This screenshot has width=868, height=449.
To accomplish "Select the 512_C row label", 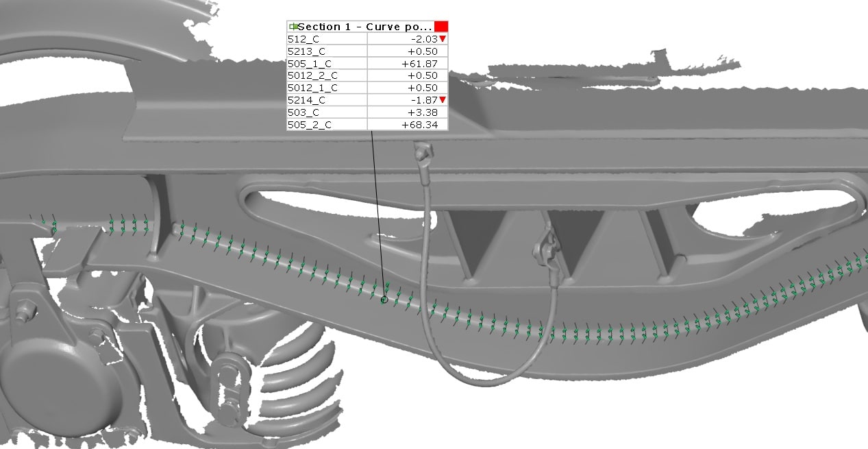I will click(303, 39).
